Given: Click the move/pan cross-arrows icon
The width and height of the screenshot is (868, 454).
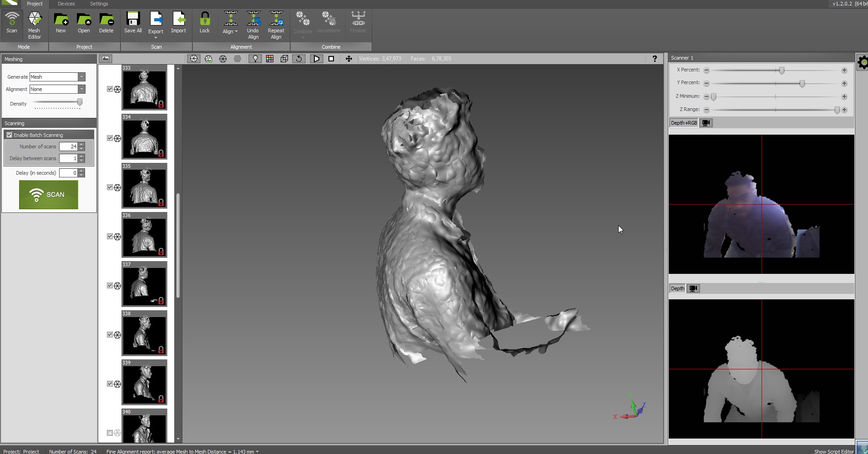Looking at the screenshot, I should pos(349,59).
